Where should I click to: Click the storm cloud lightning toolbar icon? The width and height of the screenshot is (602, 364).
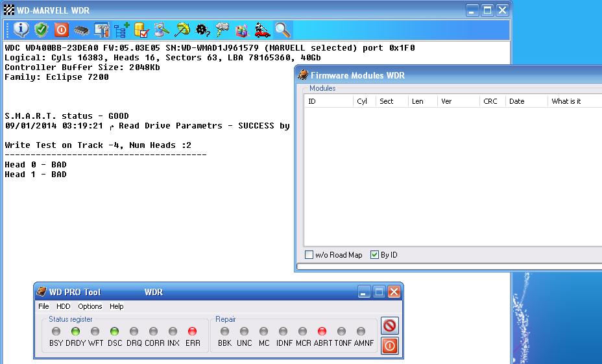click(x=223, y=30)
